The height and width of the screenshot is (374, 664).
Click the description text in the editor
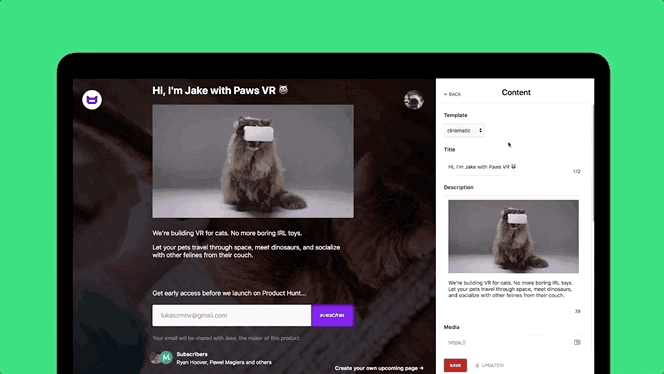[x=510, y=289]
